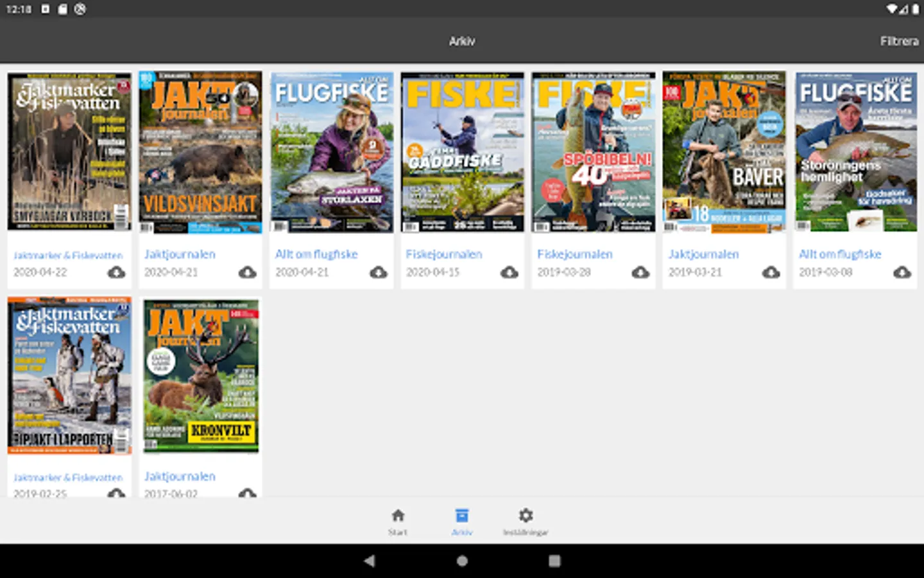This screenshot has width=924, height=578.
Task: Click Jaktmarker & Fiskevatten title dated 2020-04-22
Action: click(68, 255)
